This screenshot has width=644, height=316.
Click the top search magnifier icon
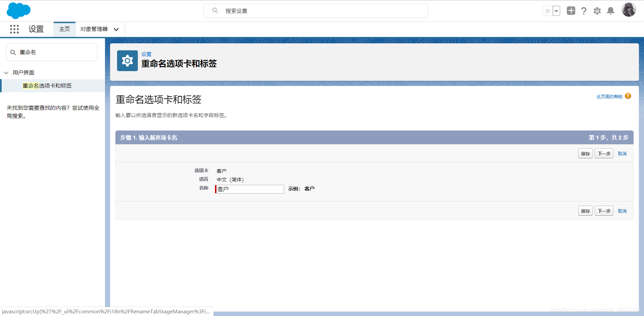click(x=215, y=11)
